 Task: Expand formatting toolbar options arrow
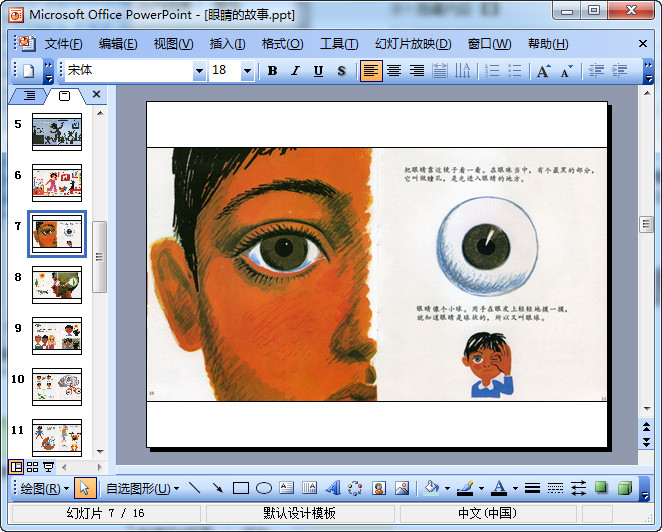(x=648, y=71)
